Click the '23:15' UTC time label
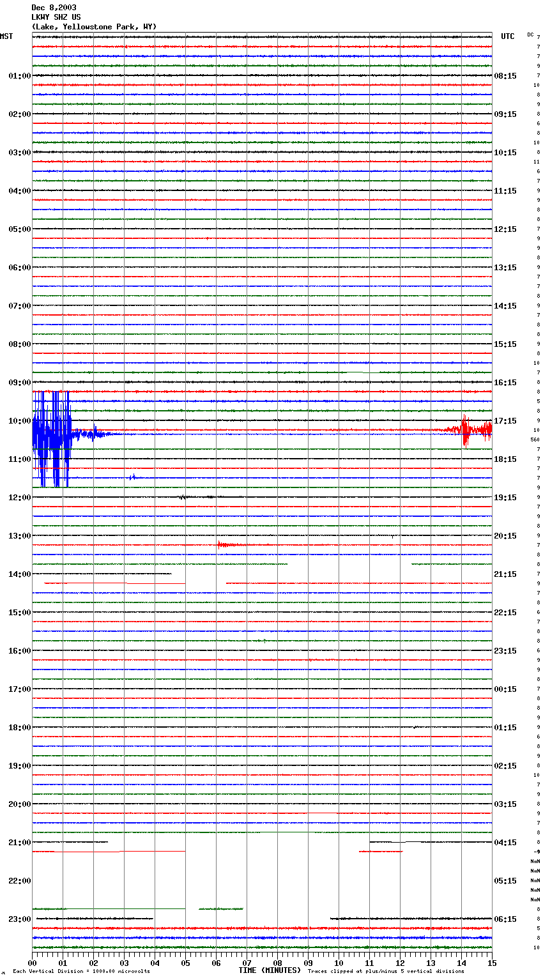Image resolution: width=543 pixels, height=980 pixels. 505,651
